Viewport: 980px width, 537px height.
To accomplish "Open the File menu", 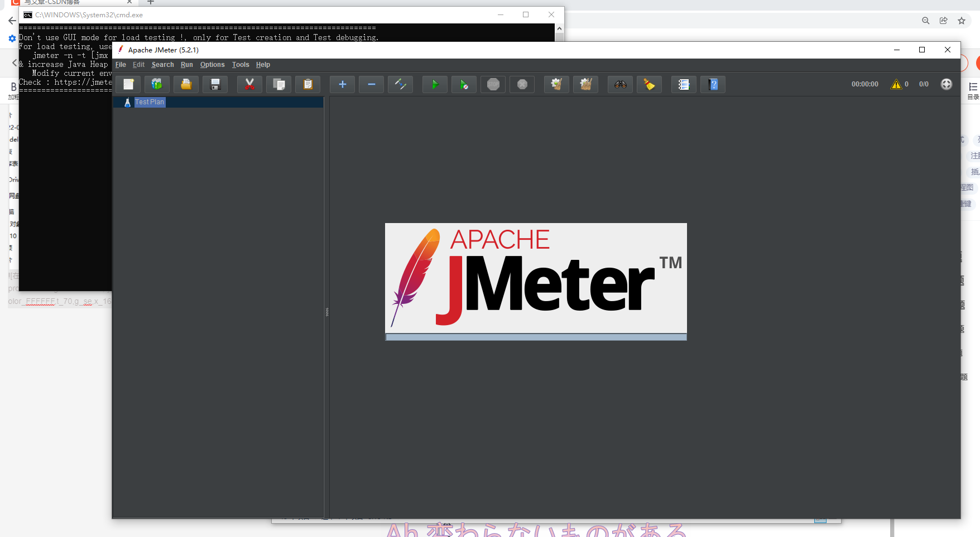I will point(121,65).
